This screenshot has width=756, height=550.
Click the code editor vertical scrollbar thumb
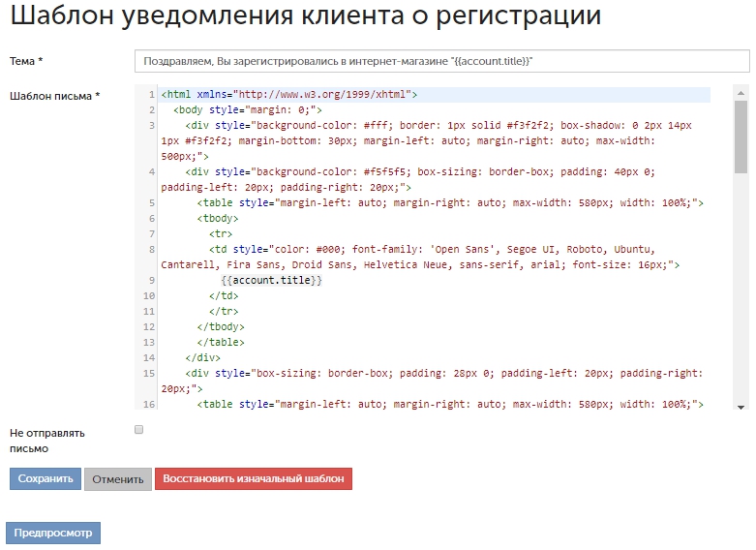(x=741, y=137)
